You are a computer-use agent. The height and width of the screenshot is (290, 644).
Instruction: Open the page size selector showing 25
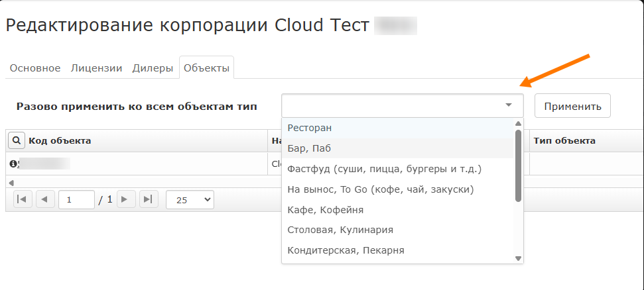tap(190, 199)
